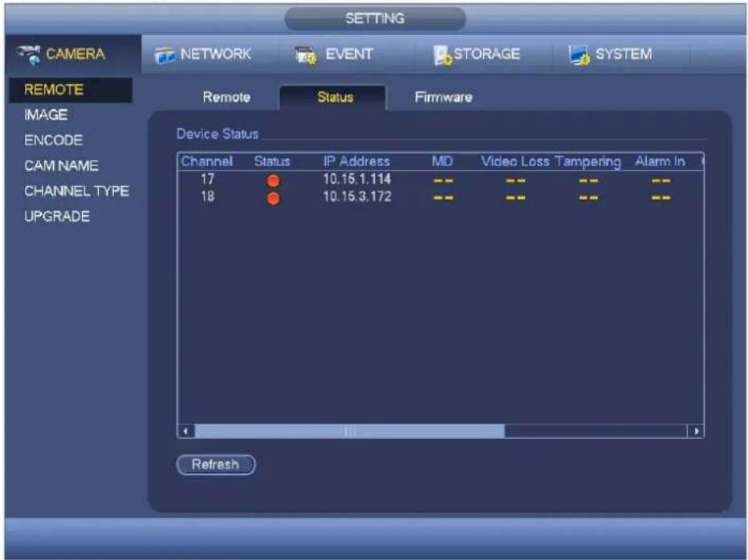
Task: Click red status indicator for channel 18
Action: point(274,198)
